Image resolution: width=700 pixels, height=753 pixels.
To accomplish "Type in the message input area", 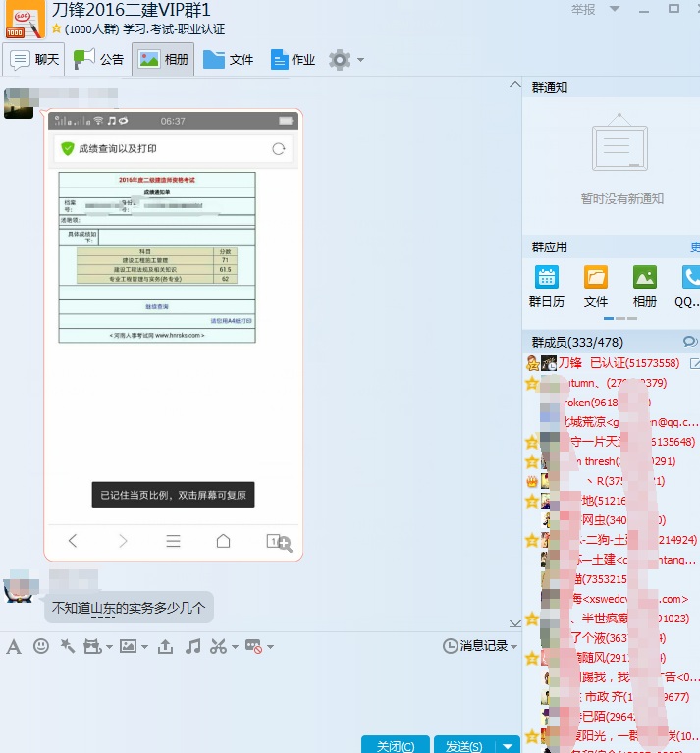I will 259,696.
